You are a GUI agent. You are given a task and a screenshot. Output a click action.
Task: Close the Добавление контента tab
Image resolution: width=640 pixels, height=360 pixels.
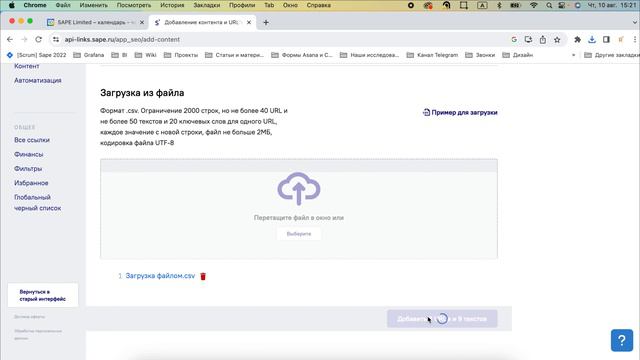coord(249,22)
